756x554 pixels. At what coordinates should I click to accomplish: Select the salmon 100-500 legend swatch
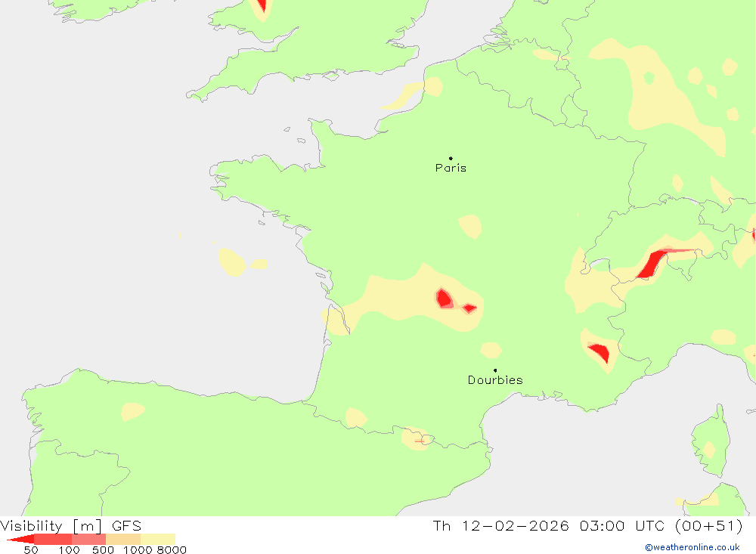click(x=88, y=539)
